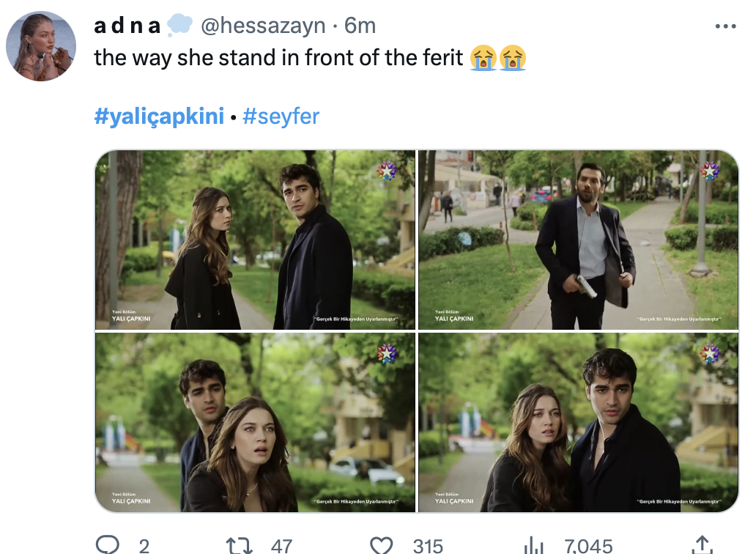The height and width of the screenshot is (554, 756).
Task: Open the view analytics bar chart icon
Action: pyautogui.click(x=535, y=544)
